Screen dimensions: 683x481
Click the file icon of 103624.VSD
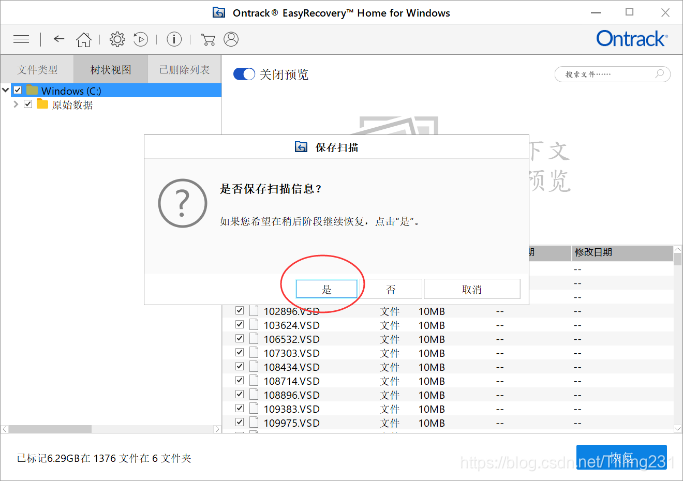point(254,324)
